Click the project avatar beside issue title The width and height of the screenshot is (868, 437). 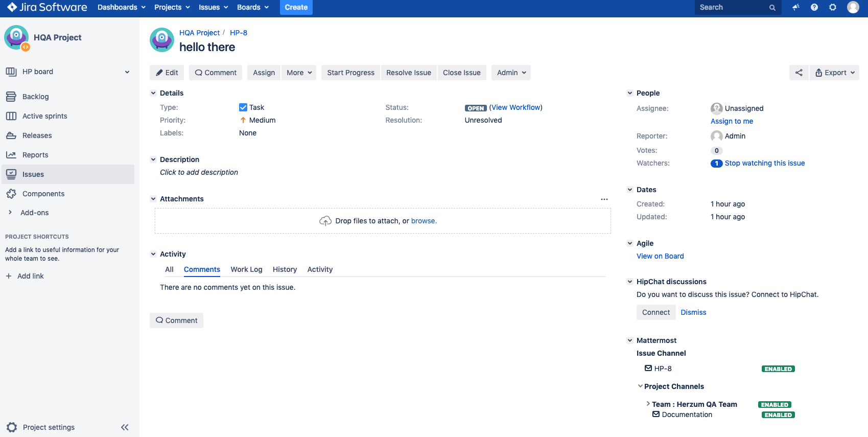click(x=162, y=40)
